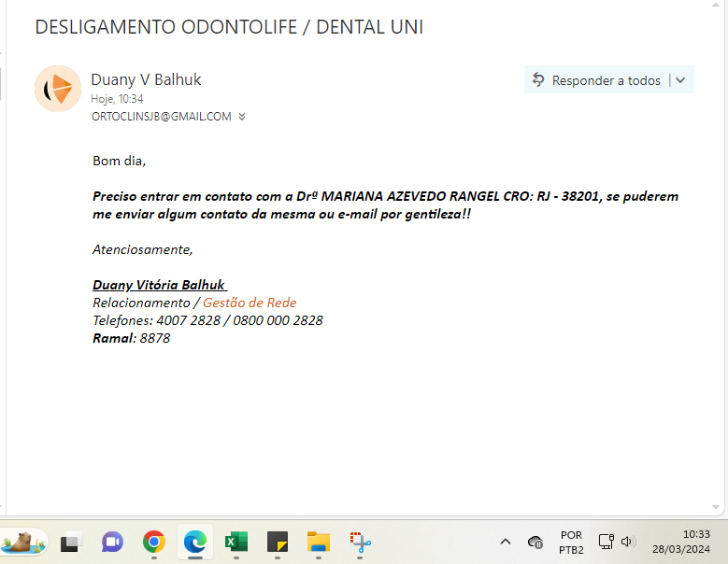Click the Responder a todos button
The image size is (728, 564).
tap(596, 80)
